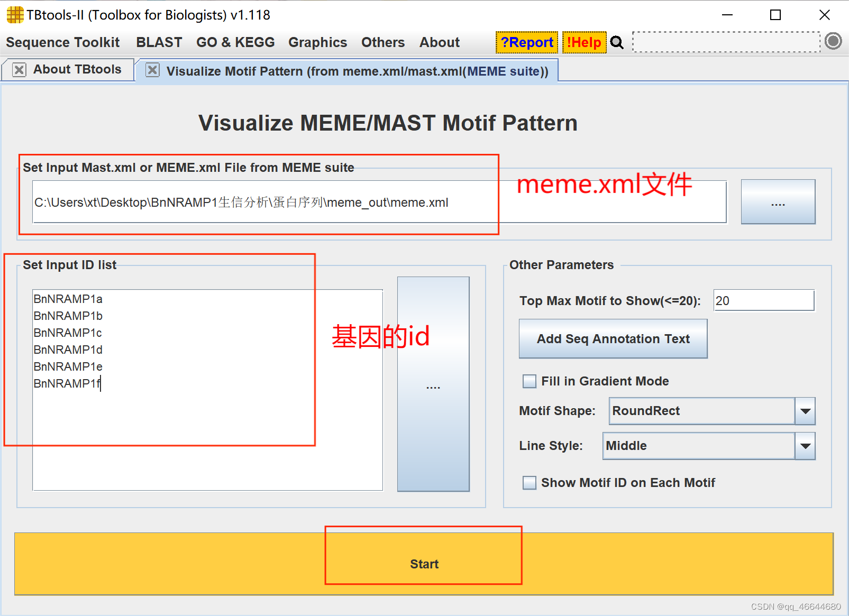Check Show Motif ID on Each Motif
This screenshot has height=616, width=849.
(x=529, y=482)
